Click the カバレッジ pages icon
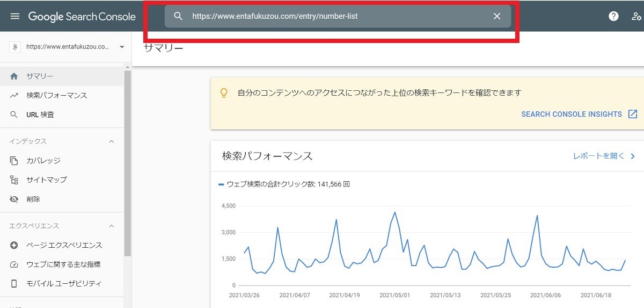644x308 pixels. [14, 161]
